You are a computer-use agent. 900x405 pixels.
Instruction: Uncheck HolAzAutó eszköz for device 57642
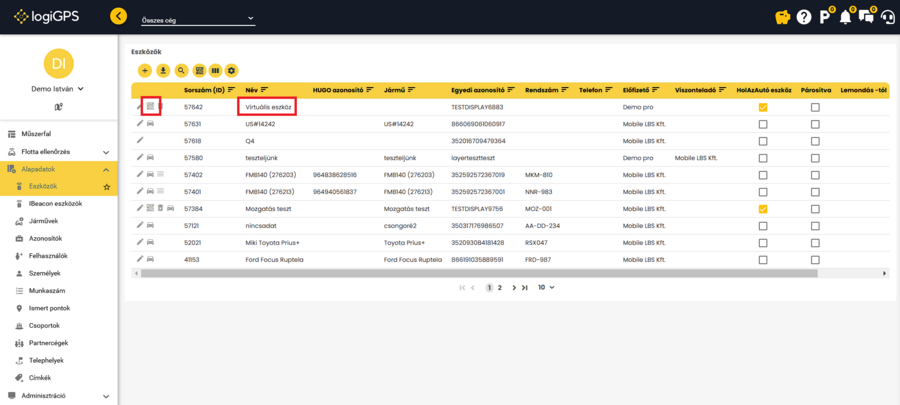[763, 107]
